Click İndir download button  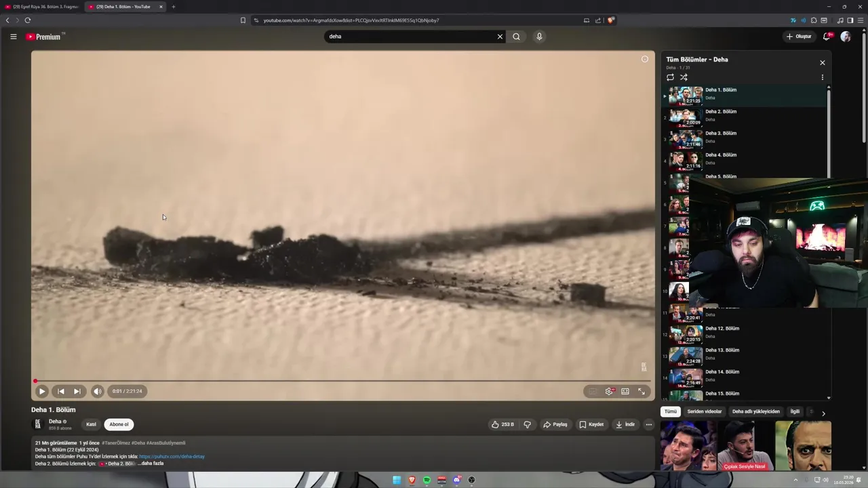coord(625,424)
